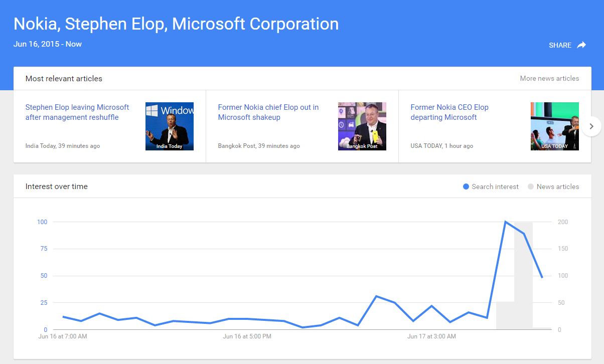The width and height of the screenshot is (604, 364).
Task: Toggle the Search interest legend dot
Action: click(466, 187)
